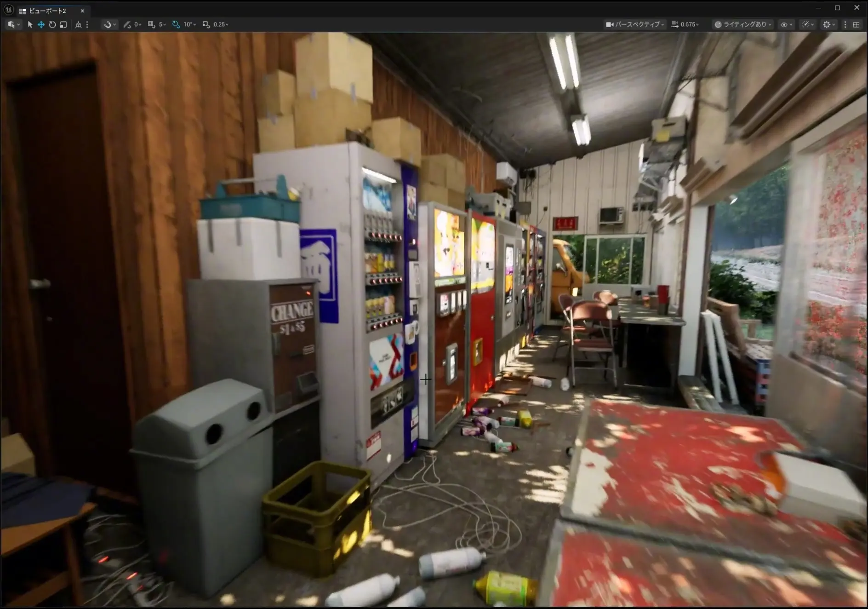This screenshot has height=609, width=868.
Task: Toggle surface snapping on or off
Action: pyautogui.click(x=127, y=24)
